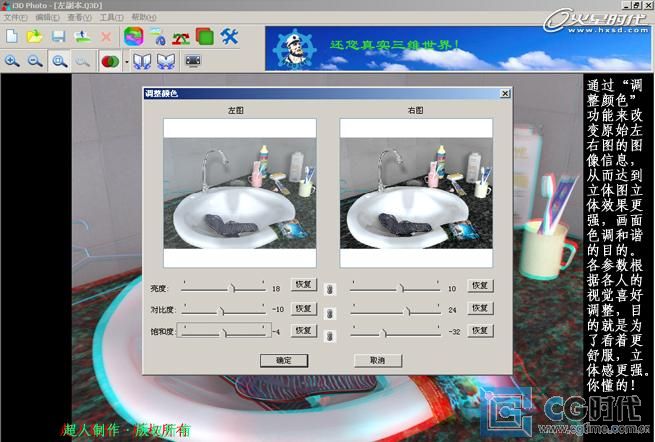The width and height of the screenshot is (655, 442).
Task: Click the right saturation value -32
Action: point(454,332)
